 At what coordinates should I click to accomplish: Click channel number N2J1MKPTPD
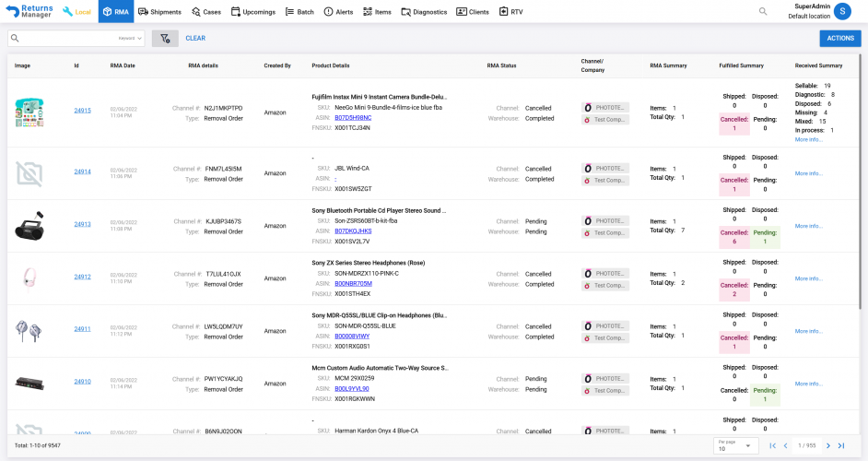pyautogui.click(x=224, y=109)
